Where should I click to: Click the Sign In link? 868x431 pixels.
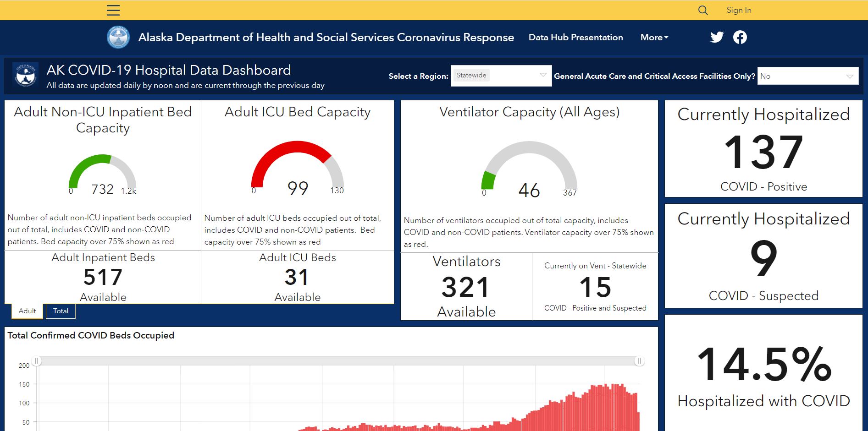tap(739, 10)
